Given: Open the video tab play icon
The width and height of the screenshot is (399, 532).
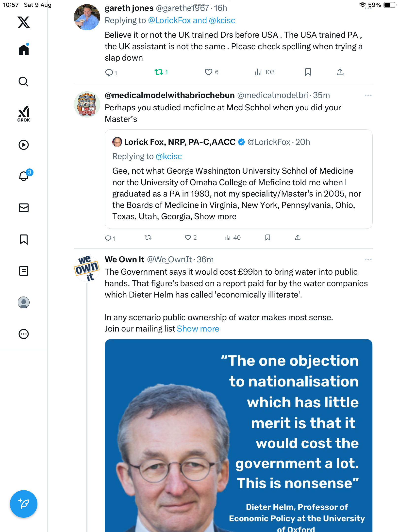Looking at the screenshot, I should (x=24, y=145).
